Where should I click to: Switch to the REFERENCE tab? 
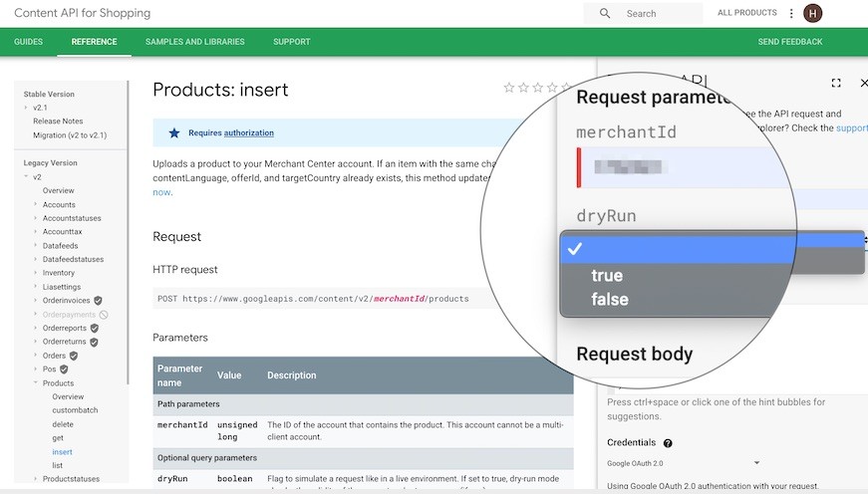(x=94, y=42)
